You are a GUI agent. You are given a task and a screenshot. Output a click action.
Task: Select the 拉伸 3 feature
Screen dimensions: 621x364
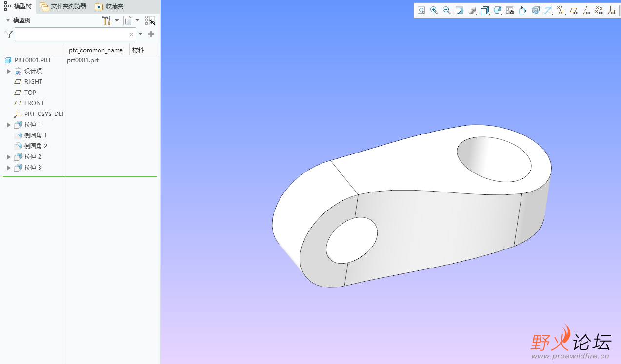click(33, 168)
